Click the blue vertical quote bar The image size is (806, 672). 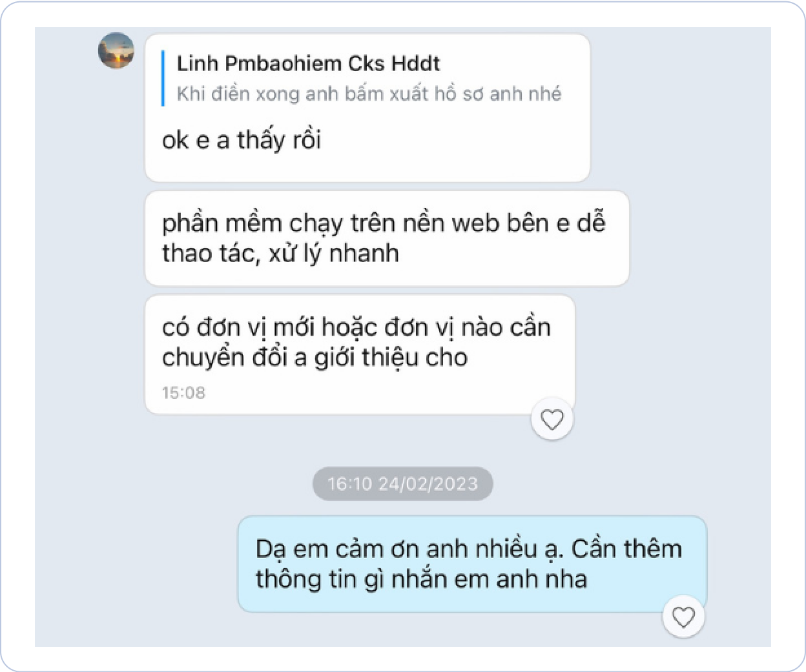(163, 78)
